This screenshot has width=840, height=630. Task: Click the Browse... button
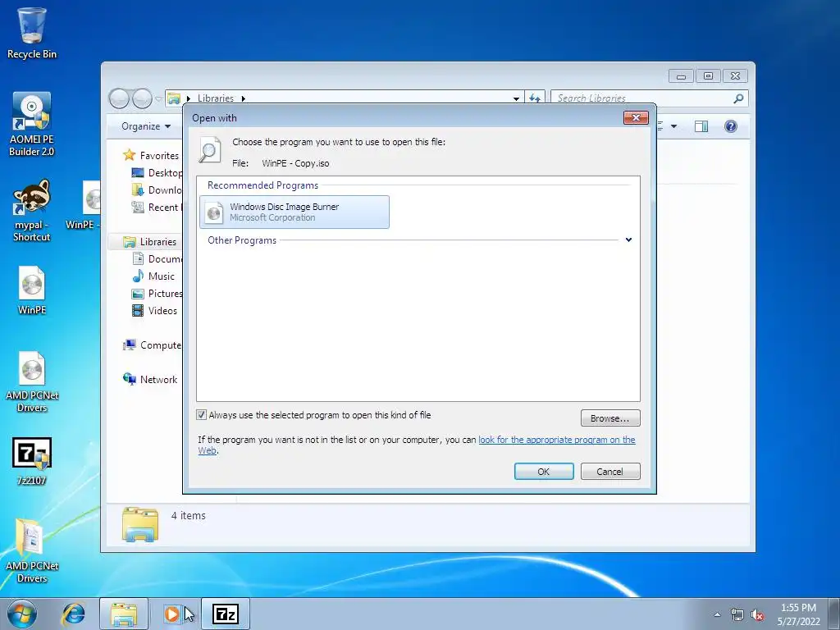tap(610, 418)
